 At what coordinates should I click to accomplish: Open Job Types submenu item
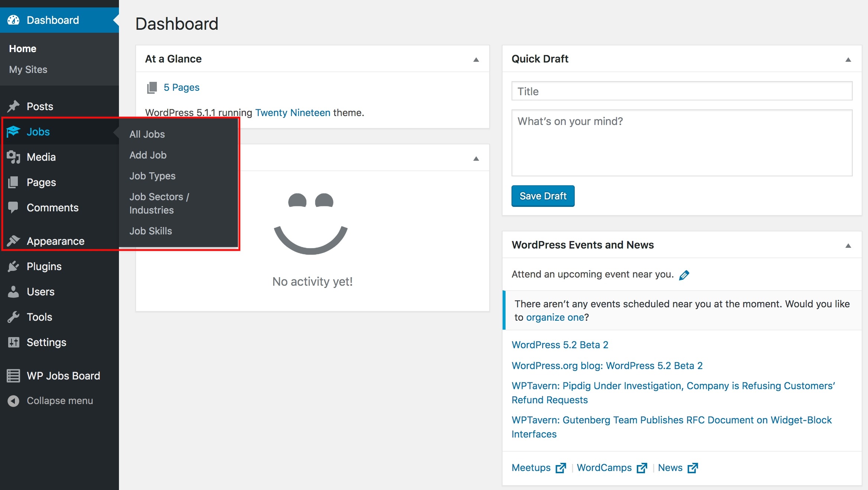point(152,176)
